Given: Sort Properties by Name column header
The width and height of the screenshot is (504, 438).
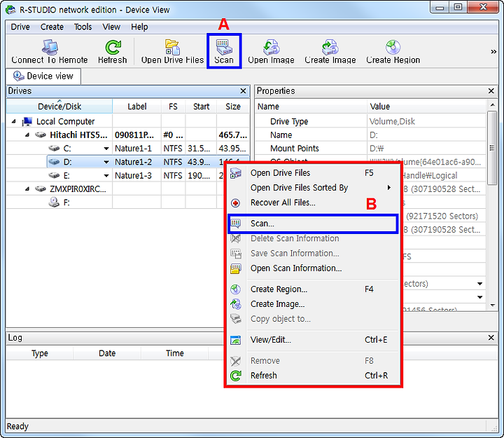Looking at the screenshot, I should tap(311, 107).
